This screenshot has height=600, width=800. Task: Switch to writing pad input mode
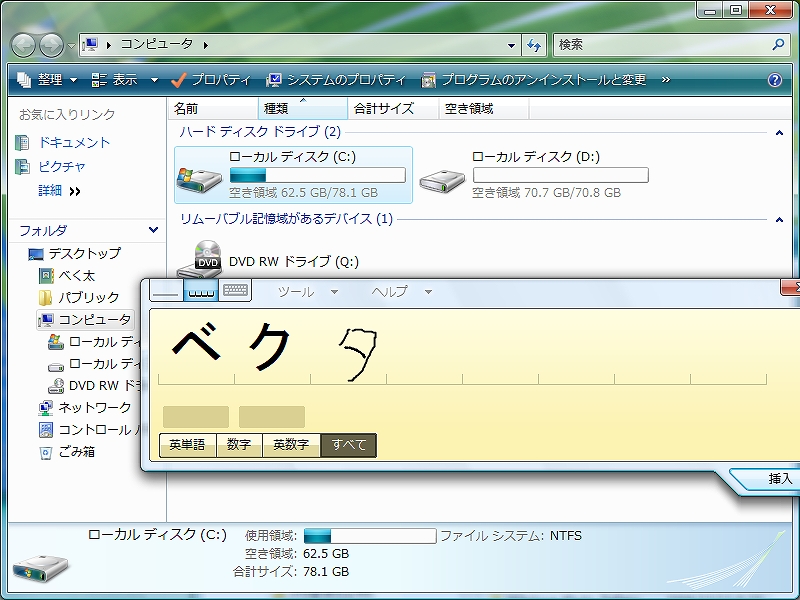pos(166,291)
